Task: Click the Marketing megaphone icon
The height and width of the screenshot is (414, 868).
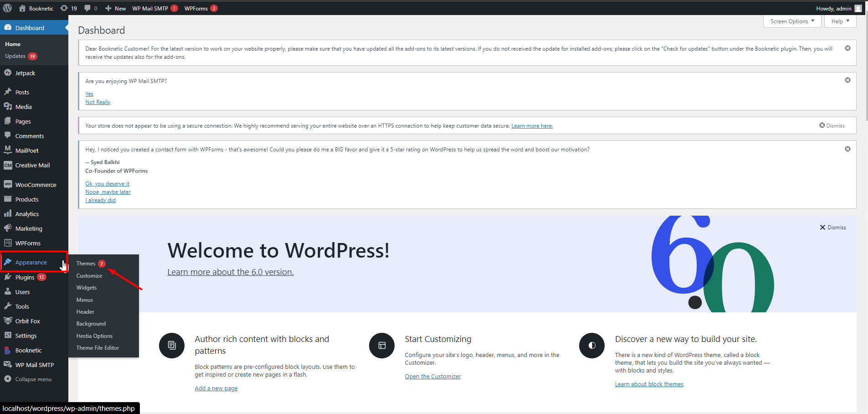Action: point(8,228)
